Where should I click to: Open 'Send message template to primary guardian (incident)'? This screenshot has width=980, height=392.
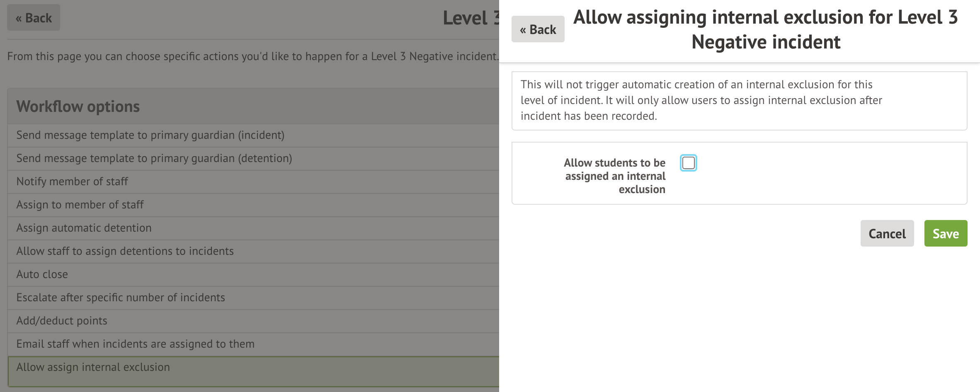(150, 135)
